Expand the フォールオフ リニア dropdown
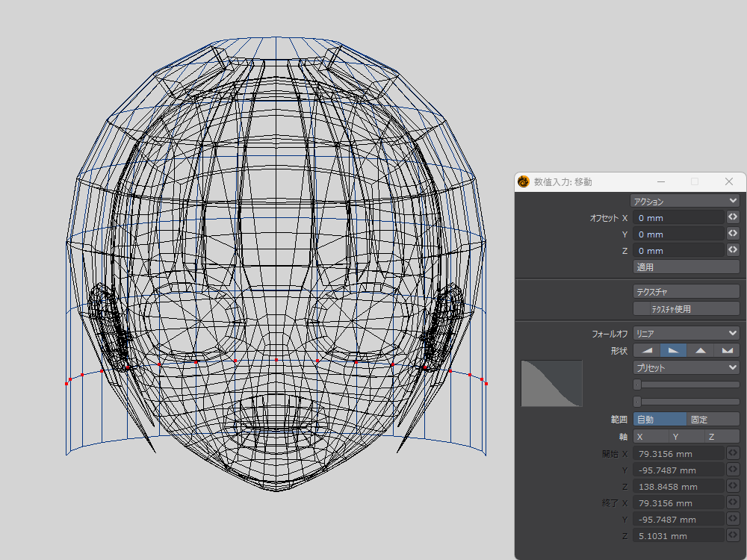 [686, 334]
